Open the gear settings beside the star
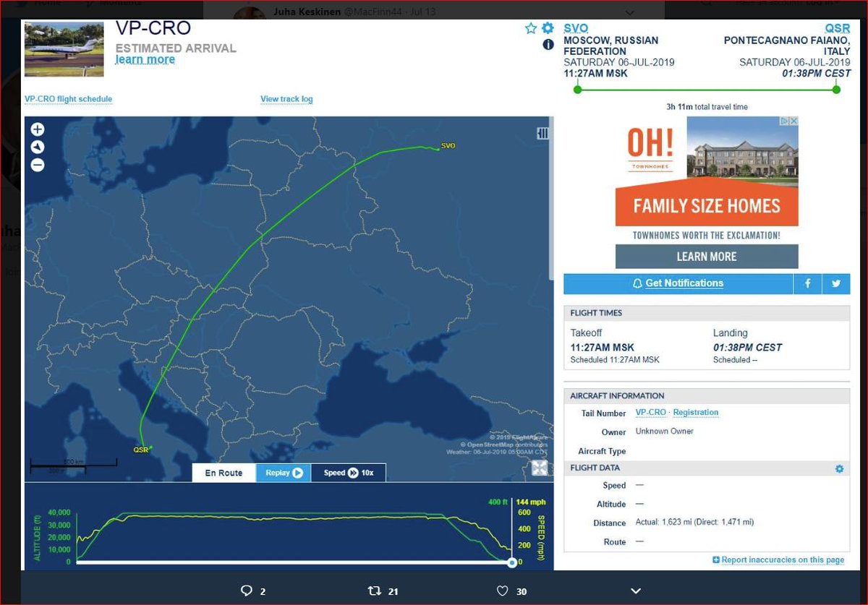This screenshot has height=605, width=868. 548,28
